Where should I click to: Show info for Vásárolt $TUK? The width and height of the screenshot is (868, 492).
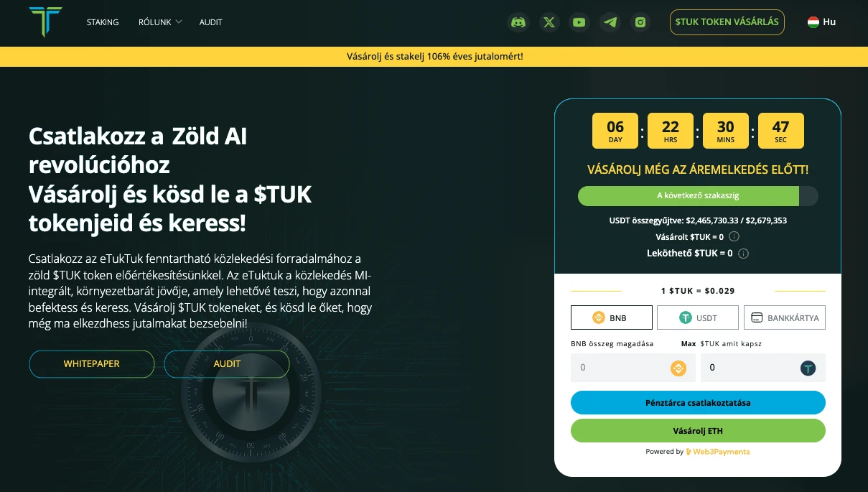[734, 237]
